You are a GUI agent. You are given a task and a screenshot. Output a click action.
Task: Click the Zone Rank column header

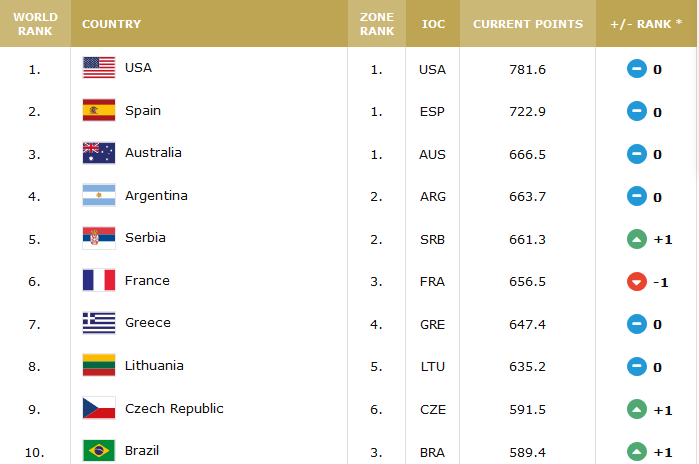tap(376, 23)
